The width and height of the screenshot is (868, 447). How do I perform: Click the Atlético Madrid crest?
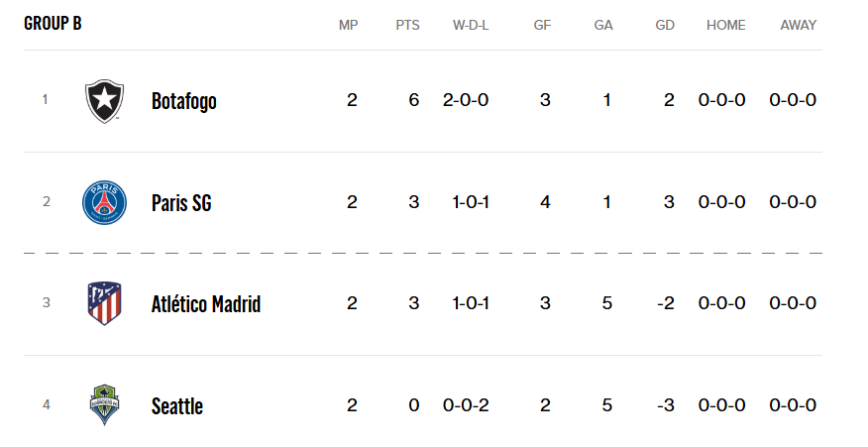pyautogui.click(x=104, y=303)
